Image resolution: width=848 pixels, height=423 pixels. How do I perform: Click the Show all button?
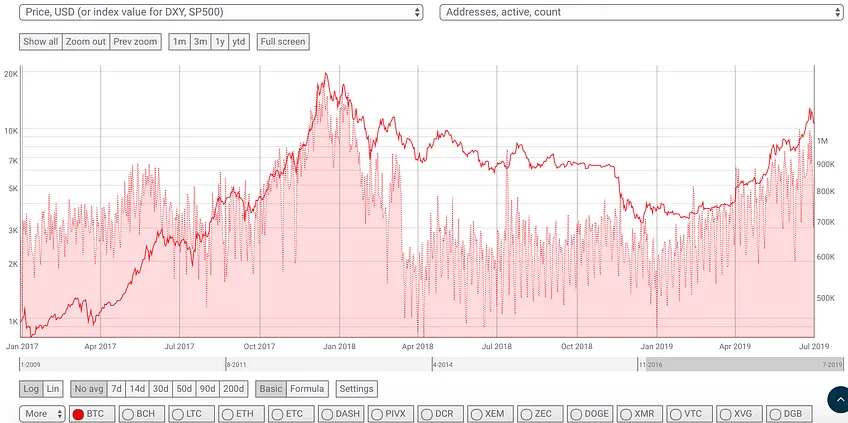(x=41, y=42)
